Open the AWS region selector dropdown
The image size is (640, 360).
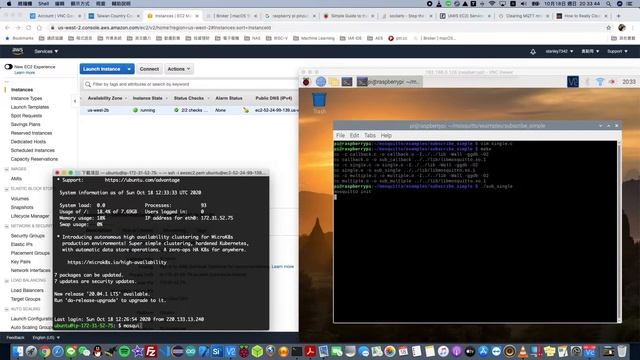(x=590, y=51)
